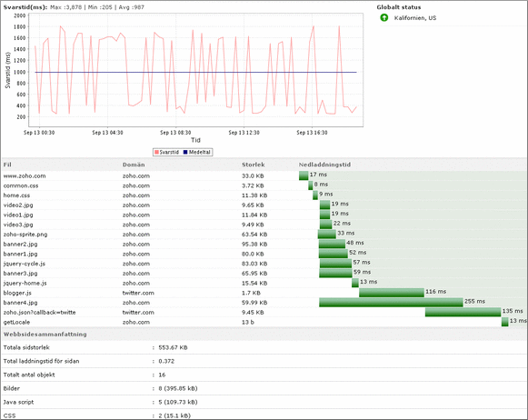Select the video3.jpg file name
This screenshot has width=528, height=420.
click(x=18, y=225)
